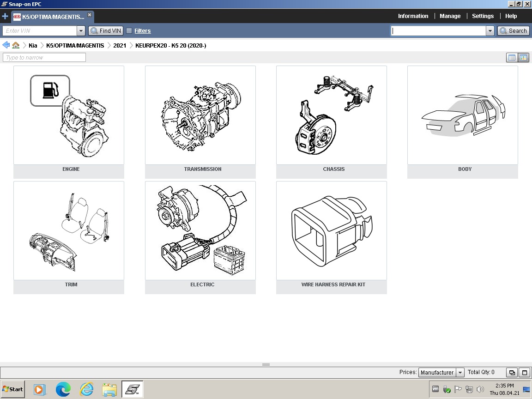Click the VMware tools tray icon
Screen dimensions: 532x399
tap(435, 389)
